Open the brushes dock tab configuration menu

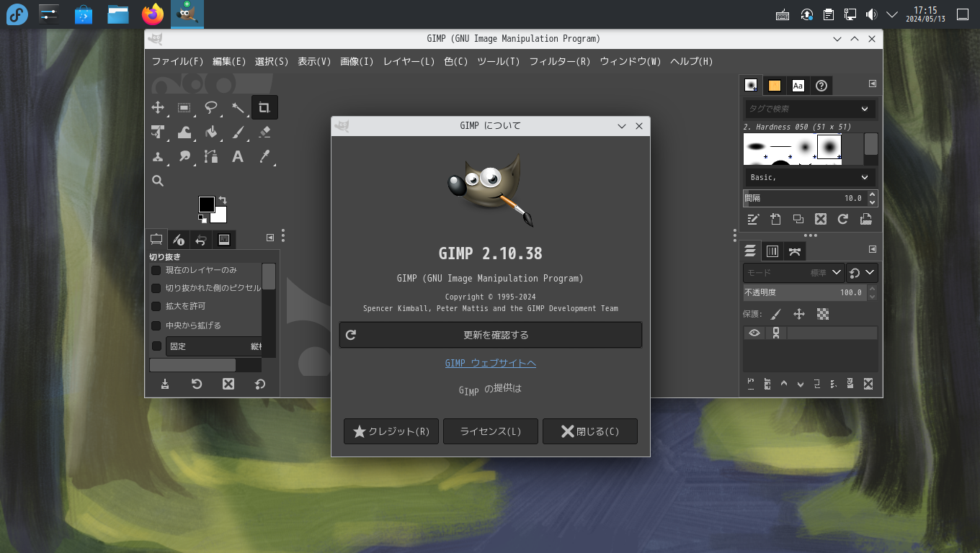point(872,84)
